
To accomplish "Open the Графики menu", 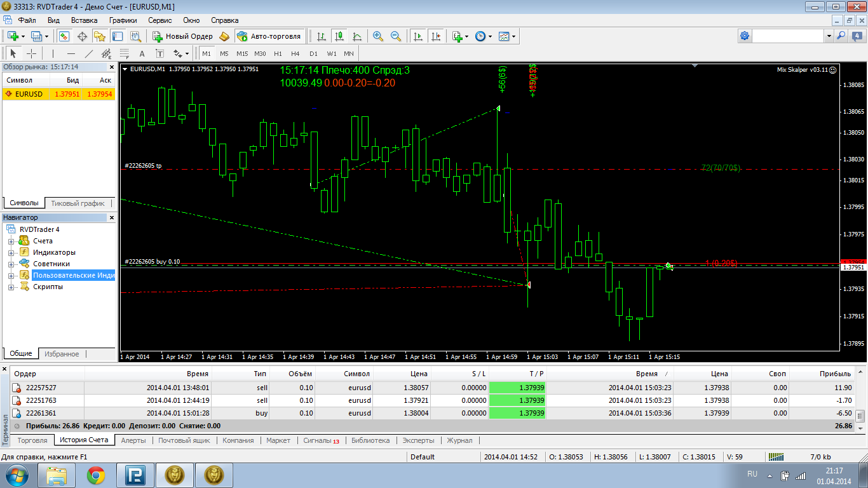I will (123, 20).
